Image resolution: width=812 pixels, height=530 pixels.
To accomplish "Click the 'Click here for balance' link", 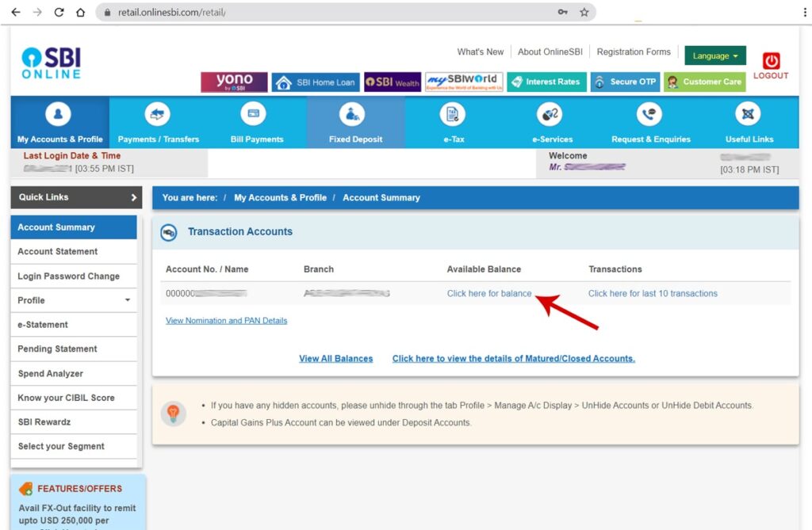I will point(488,293).
